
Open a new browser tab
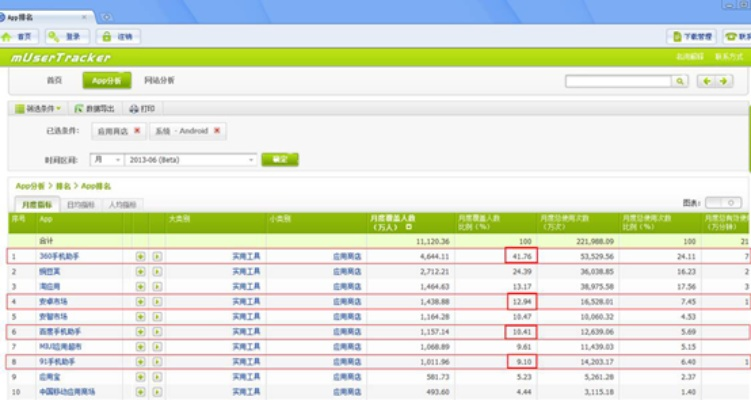pyautogui.click(x=106, y=17)
